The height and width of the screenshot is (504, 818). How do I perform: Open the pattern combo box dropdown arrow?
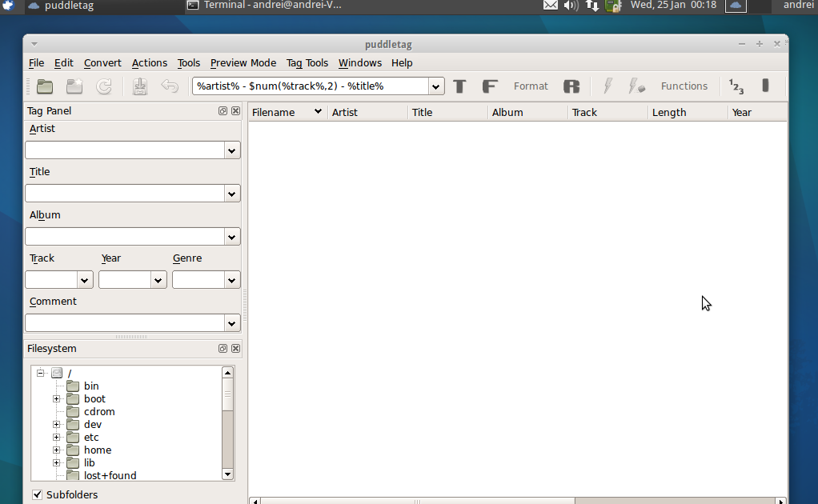point(436,86)
